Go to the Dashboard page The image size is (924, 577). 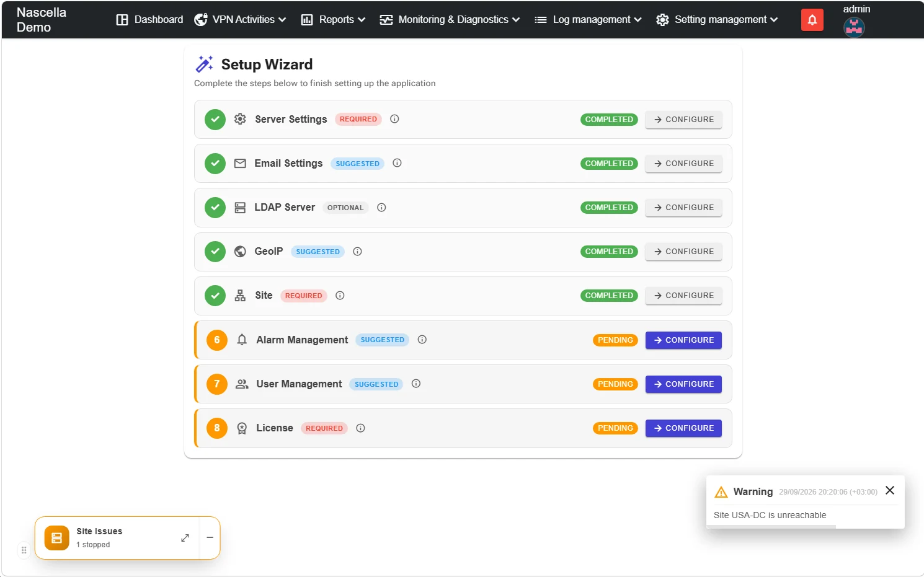pos(149,20)
